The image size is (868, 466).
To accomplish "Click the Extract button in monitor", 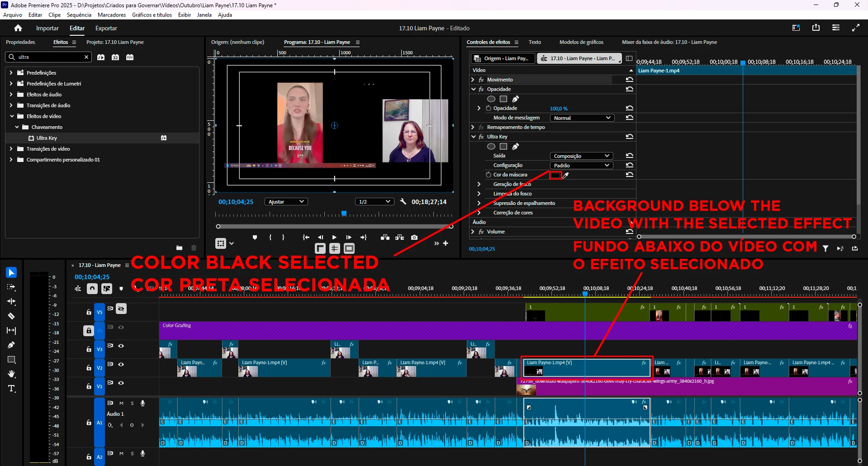I will pos(399,237).
